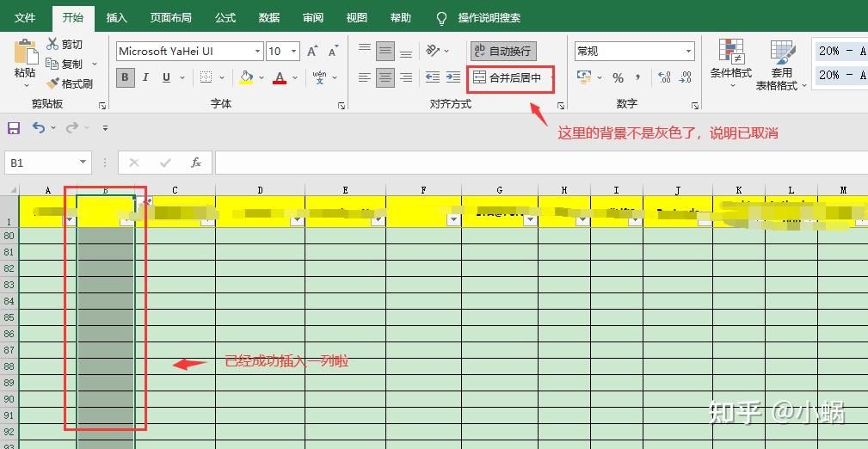Open the undo history dropdown arrow
The height and width of the screenshot is (449, 868).
53,128
